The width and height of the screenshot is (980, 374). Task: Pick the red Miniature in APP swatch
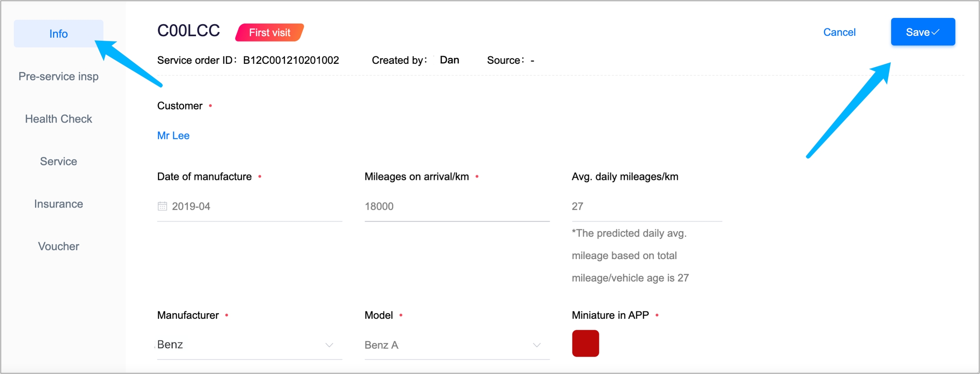(585, 343)
